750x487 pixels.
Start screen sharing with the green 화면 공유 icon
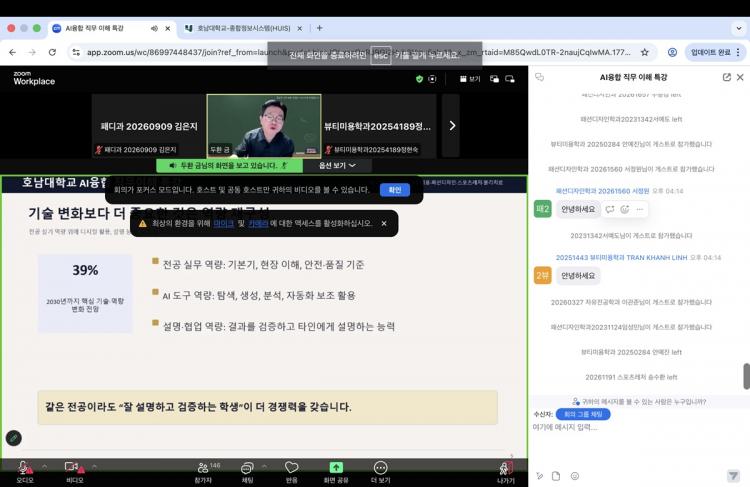(x=336, y=468)
